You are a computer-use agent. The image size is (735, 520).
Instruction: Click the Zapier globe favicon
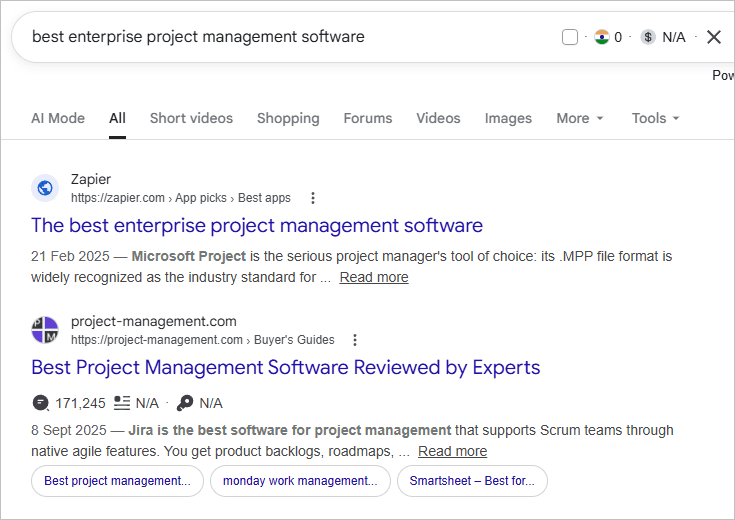45,188
